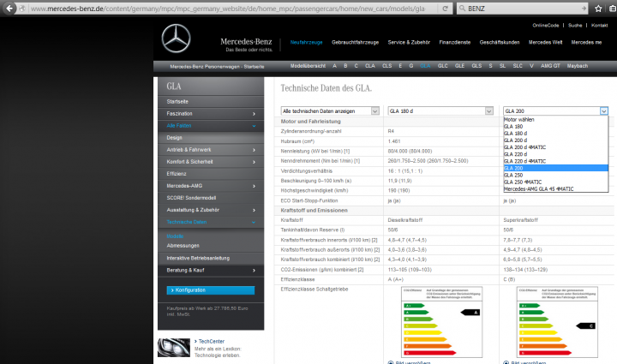This screenshot has height=364, width=617.
Task: Click the Kontakt link
Action: [599, 25]
